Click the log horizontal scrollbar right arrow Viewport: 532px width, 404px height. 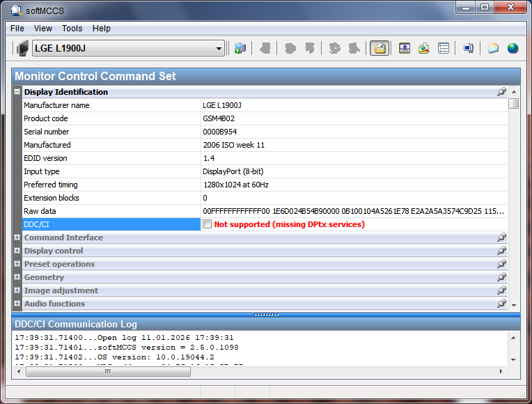(501, 371)
